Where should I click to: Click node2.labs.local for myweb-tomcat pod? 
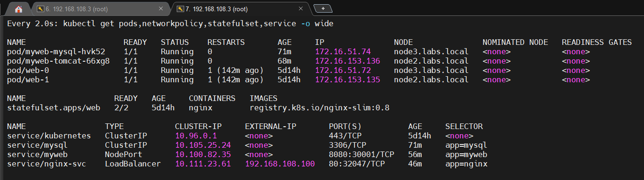pos(431,61)
